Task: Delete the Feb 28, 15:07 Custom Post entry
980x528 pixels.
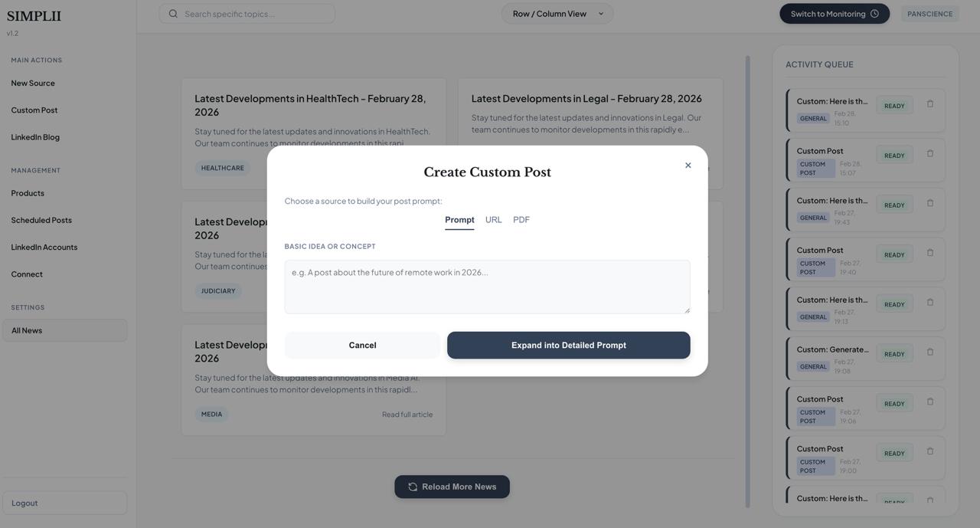Action: pyautogui.click(x=929, y=154)
